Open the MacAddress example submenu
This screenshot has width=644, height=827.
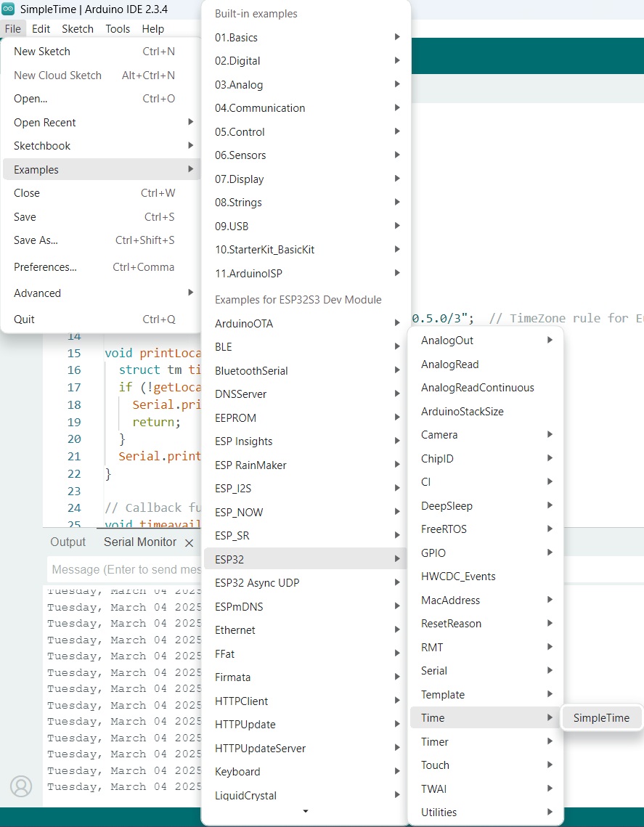pos(486,600)
